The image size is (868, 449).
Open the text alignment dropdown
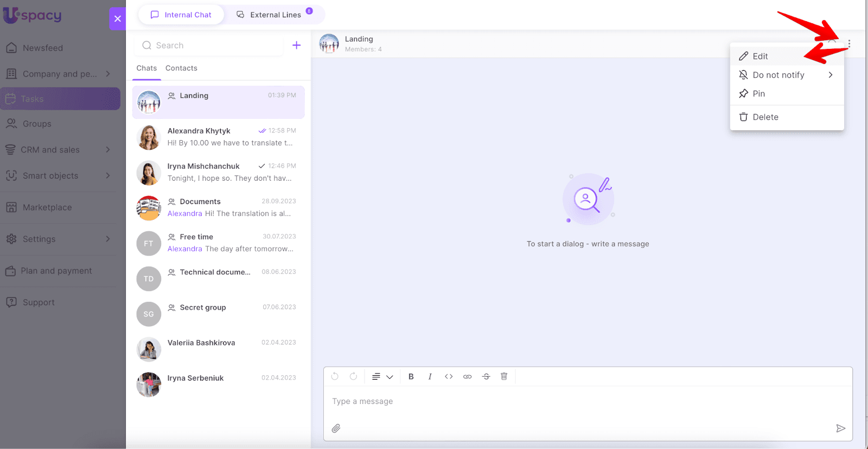[x=382, y=377]
